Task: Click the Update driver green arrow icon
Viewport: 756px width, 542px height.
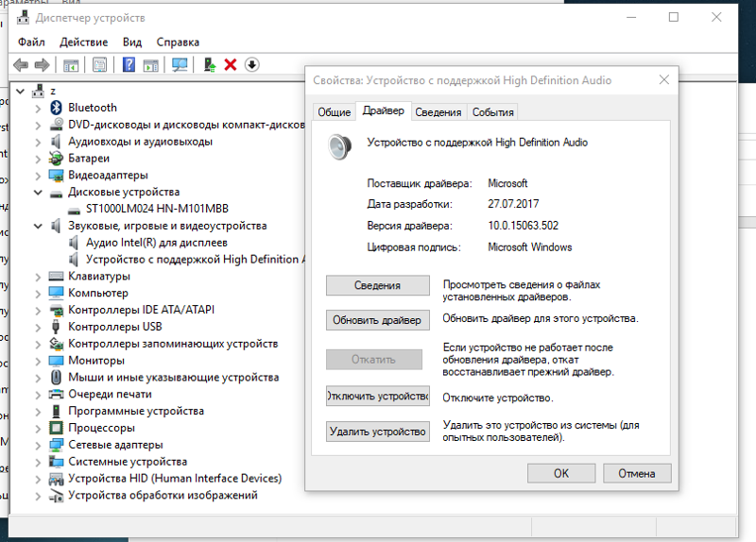Action: click(x=209, y=64)
